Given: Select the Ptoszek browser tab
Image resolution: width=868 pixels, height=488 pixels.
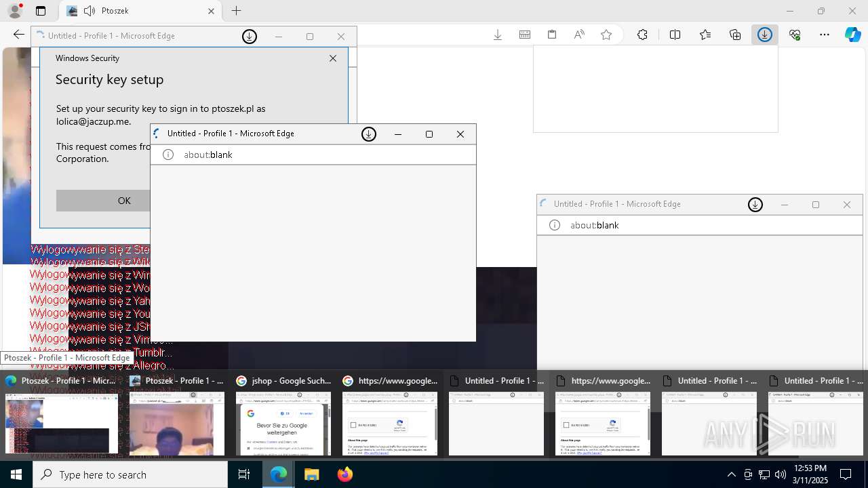Looking at the screenshot, I should click(x=139, y=11).
